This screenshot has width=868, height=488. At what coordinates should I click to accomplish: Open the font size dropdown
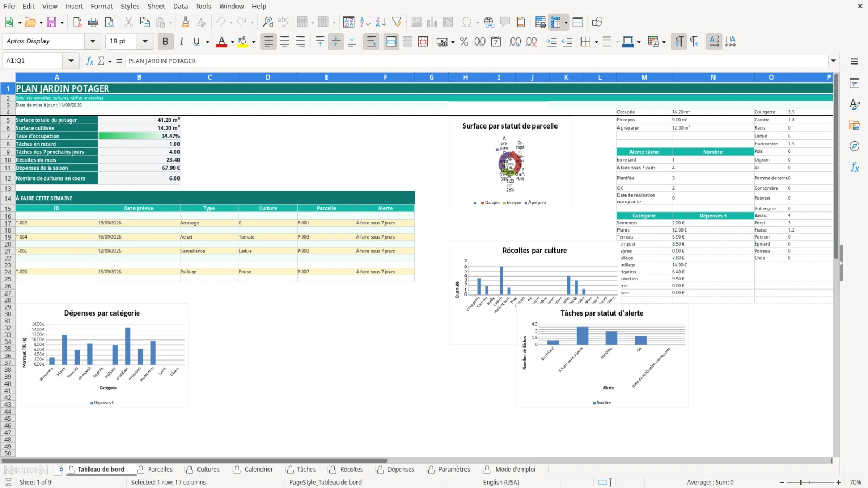pyautogui.click(x=145, y=41)
